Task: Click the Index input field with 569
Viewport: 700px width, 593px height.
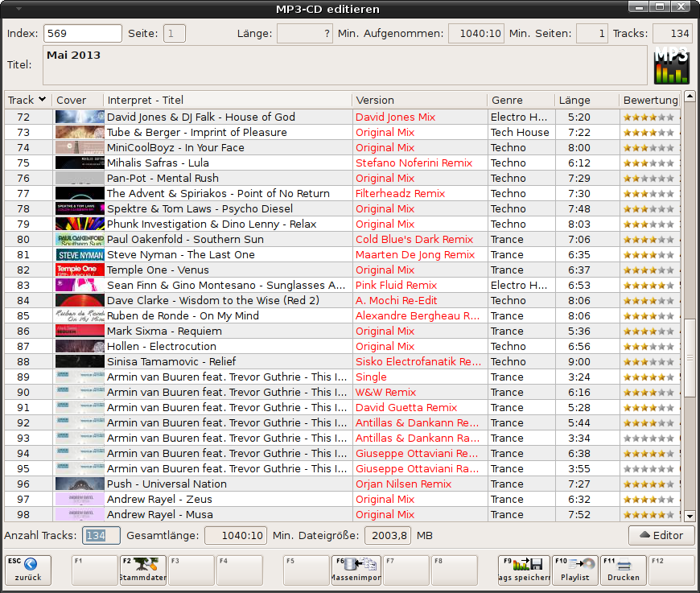Action: pos(83,34)
